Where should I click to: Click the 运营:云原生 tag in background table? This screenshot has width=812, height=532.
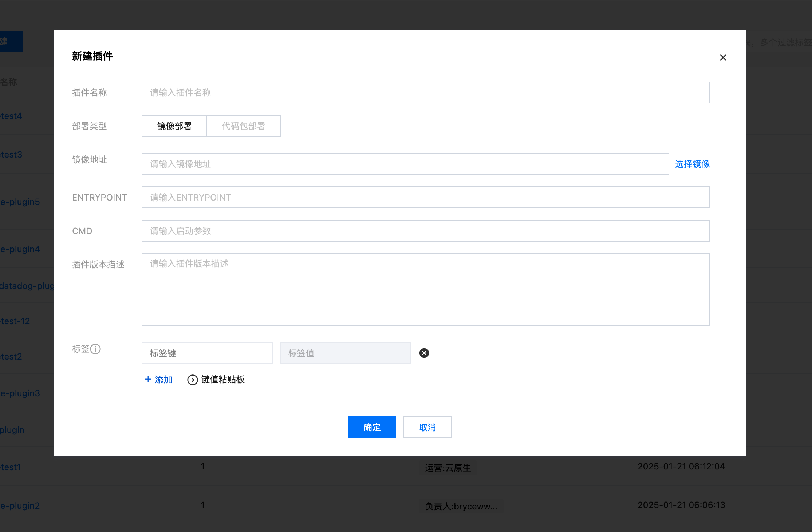click(448, 468)
